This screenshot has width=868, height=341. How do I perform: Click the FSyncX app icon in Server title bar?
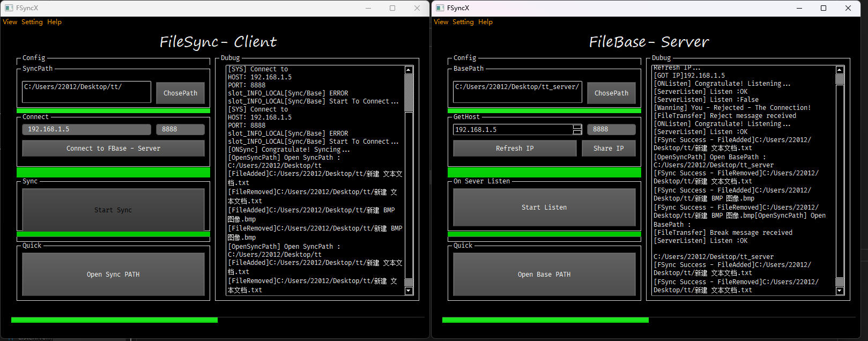click(440, 8)
